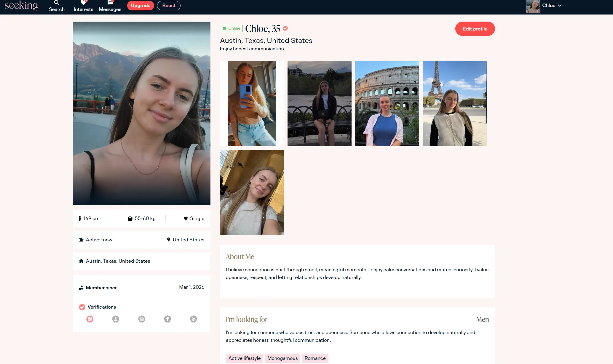The width and height of the screenshot is (613, 364).
Task: Expand the Chloe account dropdown chevron
Action: (x=560, y=6)
